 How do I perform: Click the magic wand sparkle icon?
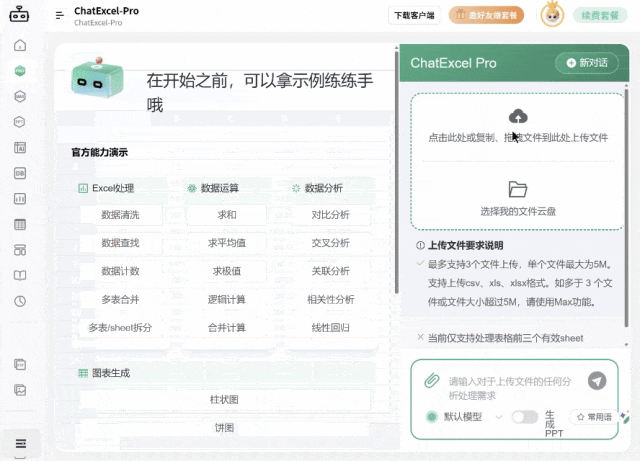pos(624,417)
